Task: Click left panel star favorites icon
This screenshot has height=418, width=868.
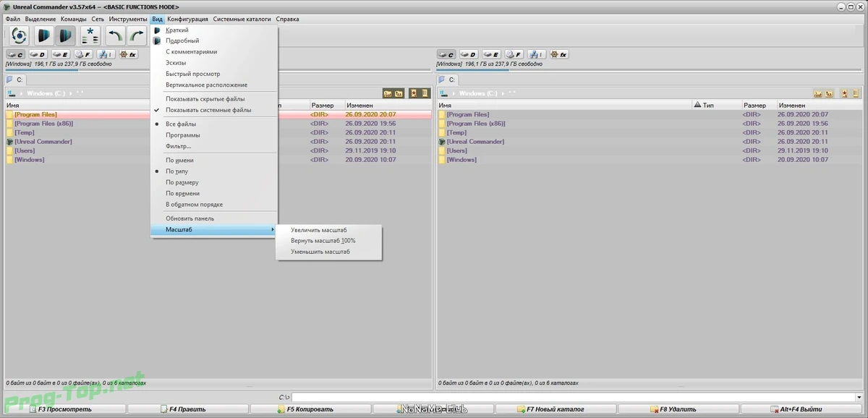Action: point(414,93)
